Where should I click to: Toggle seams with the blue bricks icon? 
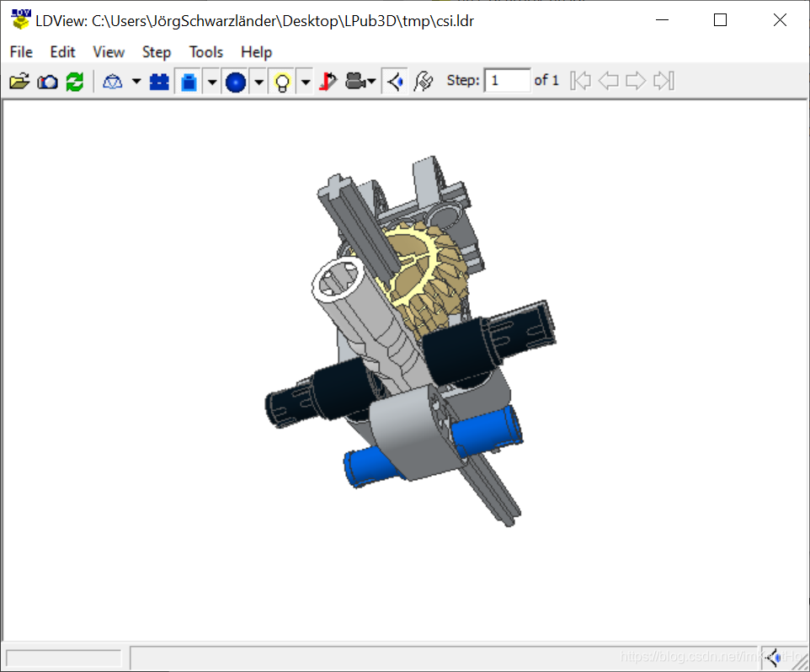coord(159,82)
